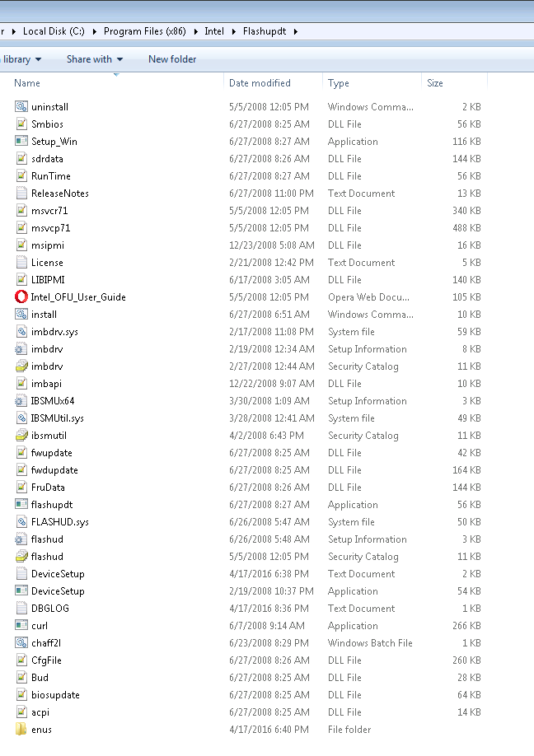Select the LIBIPMI file name
Viewport: 534px width, 756px height.
point(48,280)
